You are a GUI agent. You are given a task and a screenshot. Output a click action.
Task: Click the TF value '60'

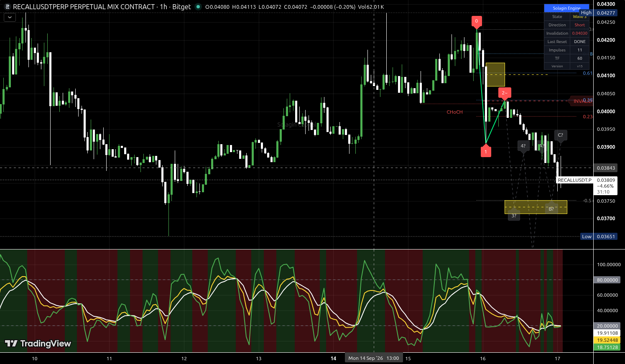pos(579,59)
